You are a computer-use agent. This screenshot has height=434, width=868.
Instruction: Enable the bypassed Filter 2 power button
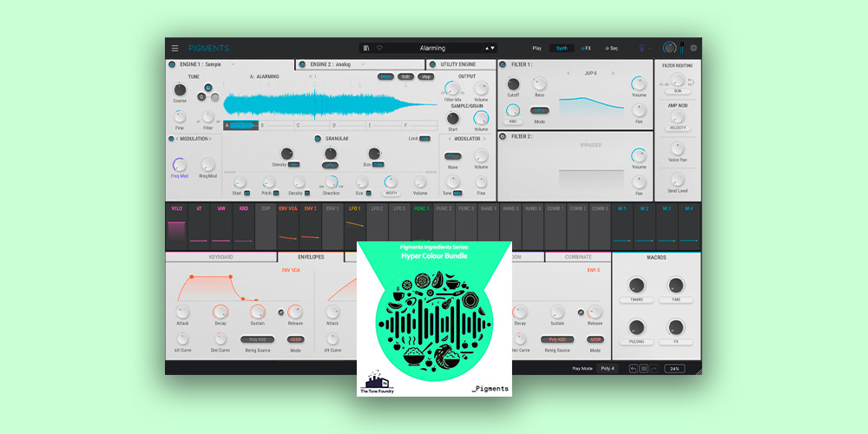click(x=503, y=136)
